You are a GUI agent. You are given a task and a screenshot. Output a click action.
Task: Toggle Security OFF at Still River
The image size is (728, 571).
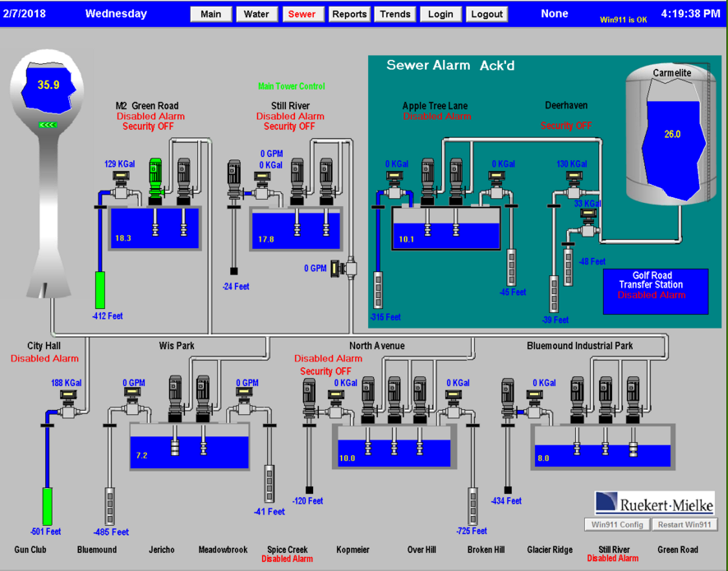[289, 126]
